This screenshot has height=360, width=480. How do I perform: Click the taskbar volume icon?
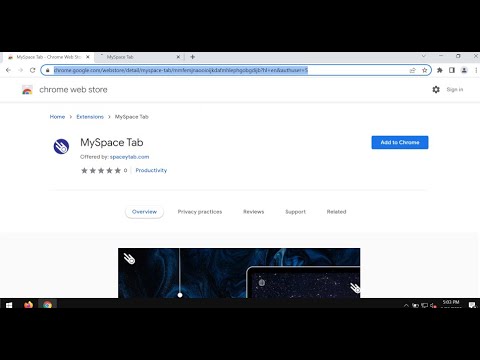coord(433,305)
